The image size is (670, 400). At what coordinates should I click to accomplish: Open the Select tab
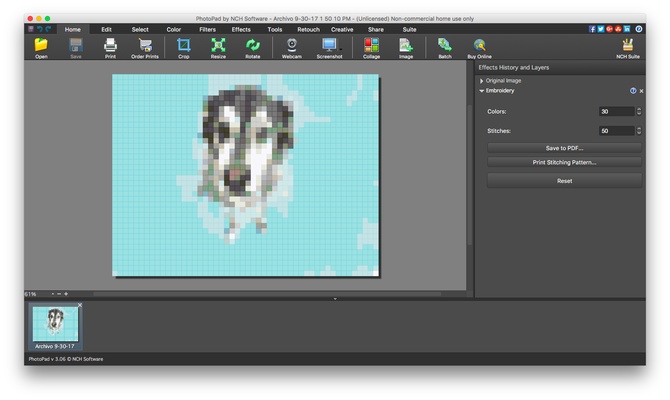(x=140, y=29)
